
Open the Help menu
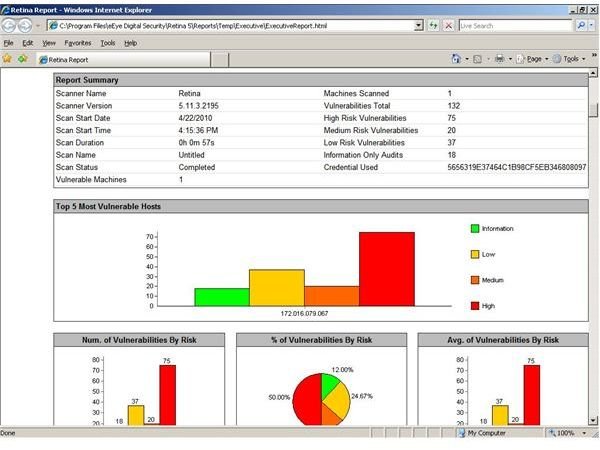click(x=130, y=43)
